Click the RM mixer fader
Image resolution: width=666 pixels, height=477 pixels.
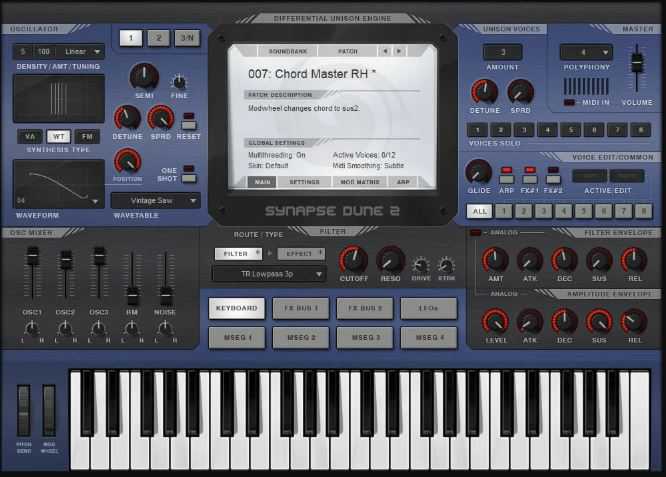coord(132,296)
